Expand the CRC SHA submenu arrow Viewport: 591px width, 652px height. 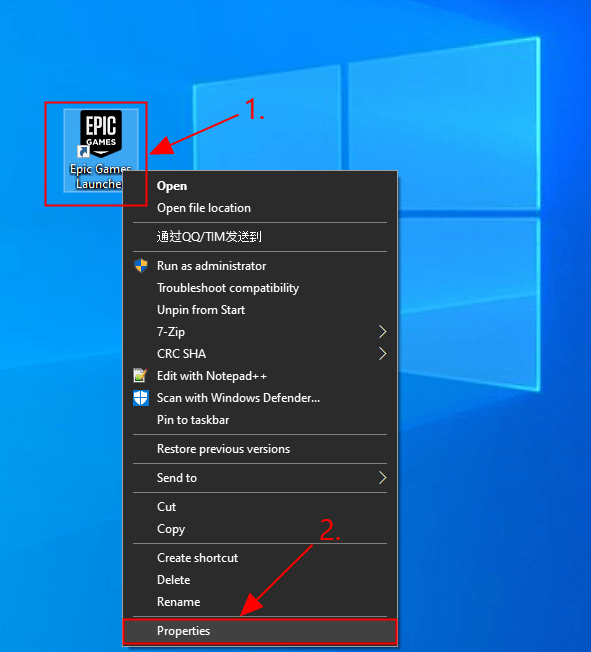click(383, 354)
